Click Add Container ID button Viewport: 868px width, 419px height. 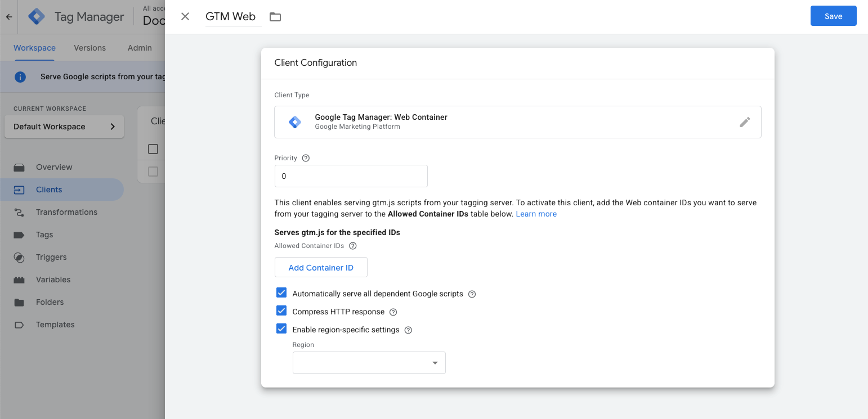tap(321, 267)
